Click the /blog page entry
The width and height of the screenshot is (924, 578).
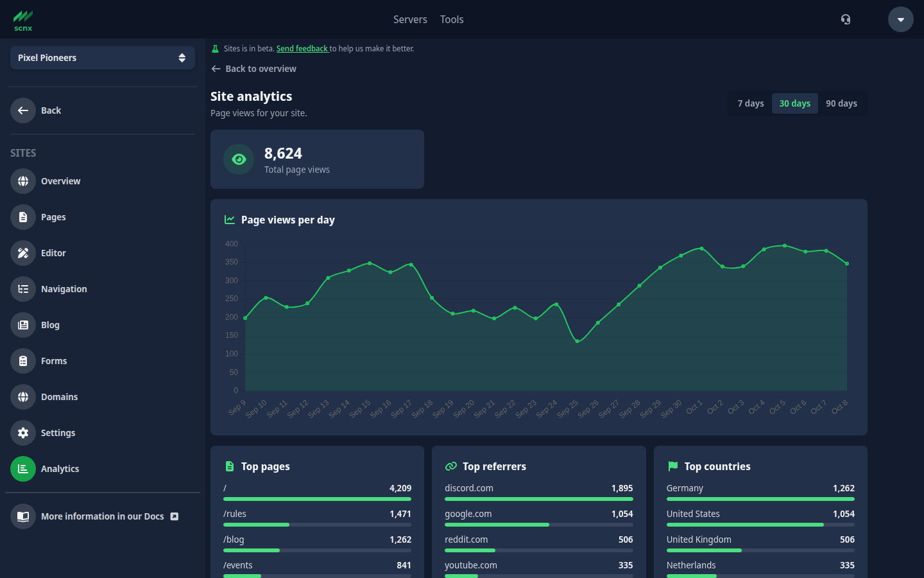point(317,543)
